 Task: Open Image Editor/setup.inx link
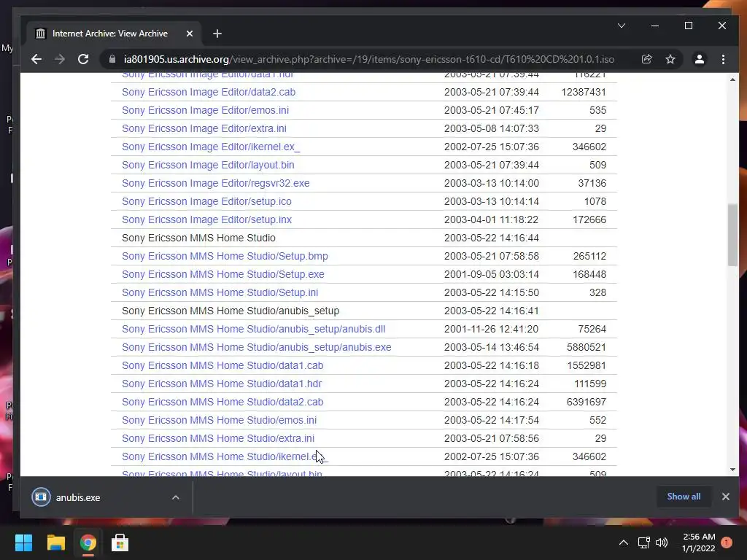pos(206,219)
